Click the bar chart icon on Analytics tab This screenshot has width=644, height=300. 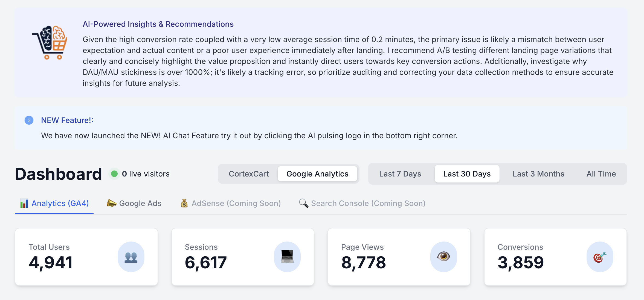[24, 203]
